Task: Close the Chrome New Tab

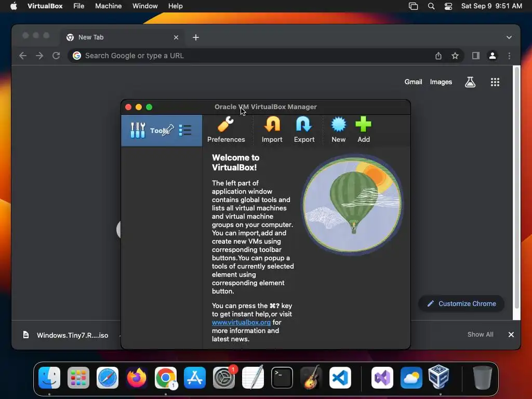Action: (x=176, y=37)
